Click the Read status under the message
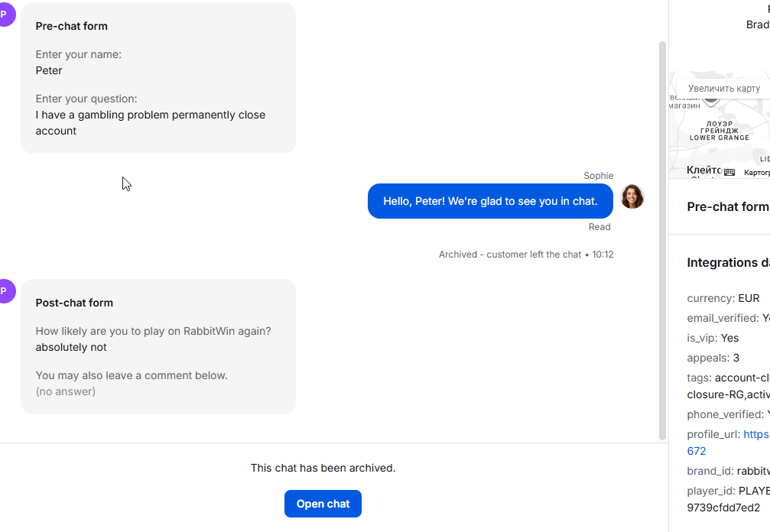Viewport: 770px width, 532px height. pyautogui.click(x=599, y=227)
